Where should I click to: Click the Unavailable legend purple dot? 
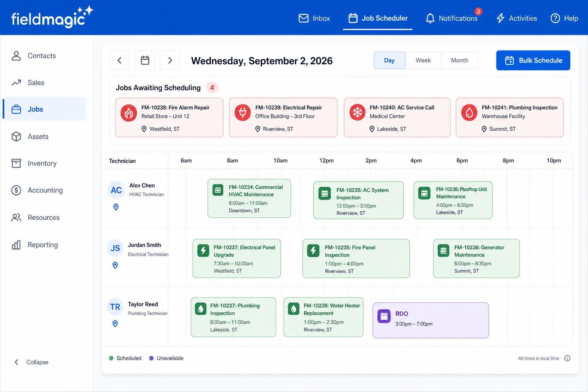(x=151, y=358)
